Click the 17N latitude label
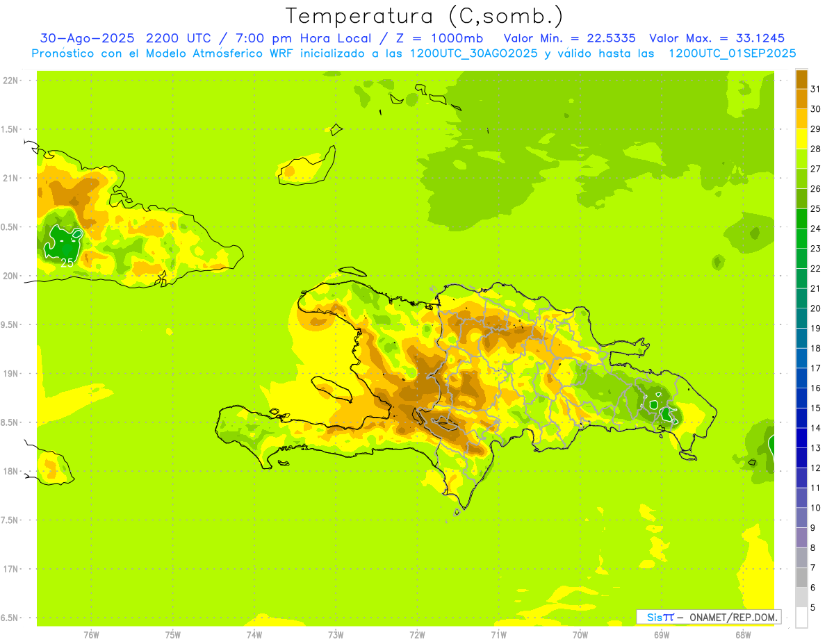Image resolution: width=834 pixels, height=644 pixels. (10, 569)
